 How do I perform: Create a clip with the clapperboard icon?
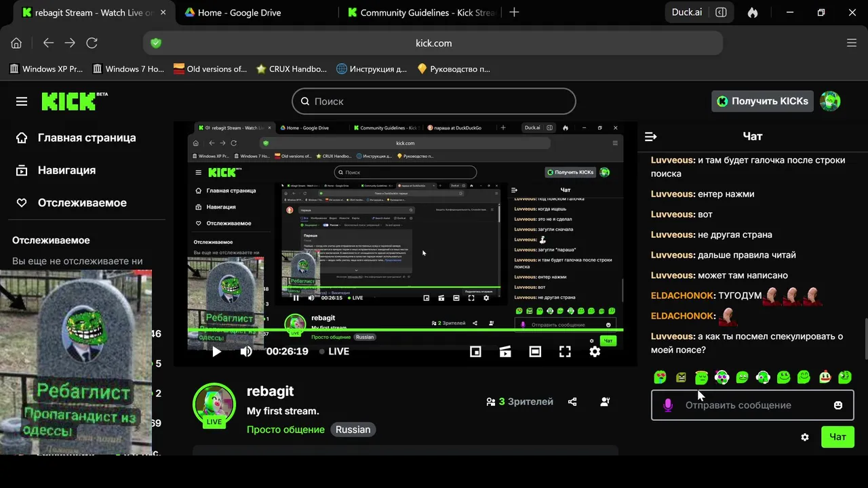[x=505, y=351]
